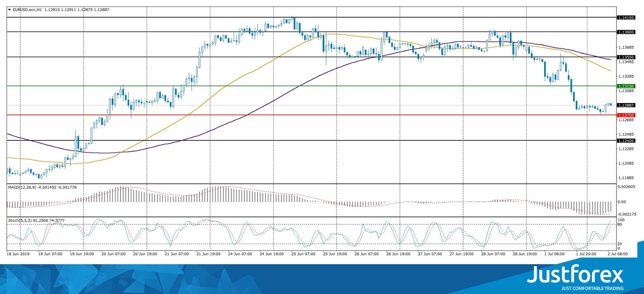
Task: Select the 1 Jul 08:00 time label
Action: click(555, 254)
